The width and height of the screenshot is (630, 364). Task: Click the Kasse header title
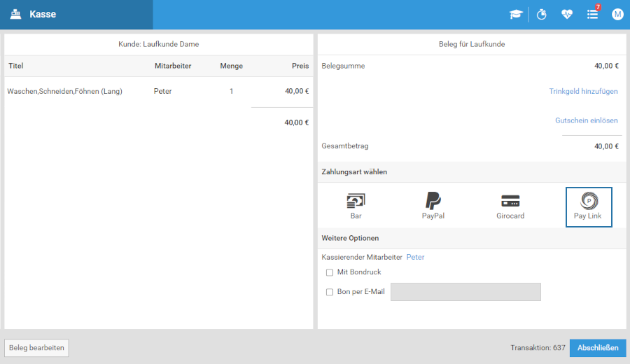point(43,15)
